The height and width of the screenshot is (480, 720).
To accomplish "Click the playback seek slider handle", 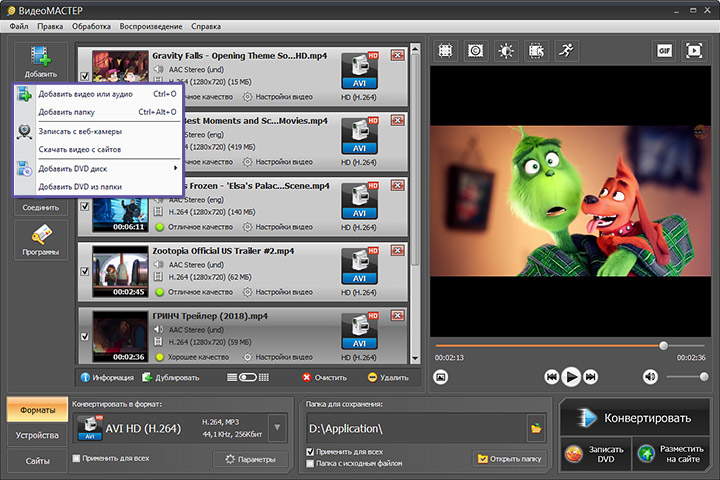I will pos(664,345).
